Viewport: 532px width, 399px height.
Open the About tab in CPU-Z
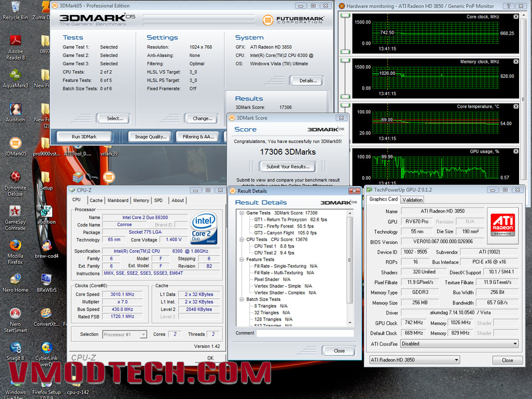pyautogui.click(x=178, y=201)
